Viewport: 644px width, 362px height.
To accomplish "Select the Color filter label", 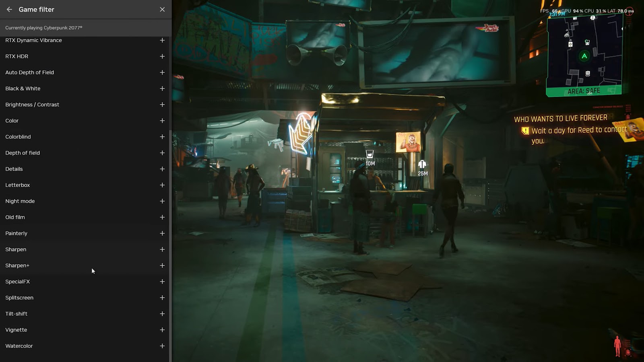I will click(x=12, y=121).
